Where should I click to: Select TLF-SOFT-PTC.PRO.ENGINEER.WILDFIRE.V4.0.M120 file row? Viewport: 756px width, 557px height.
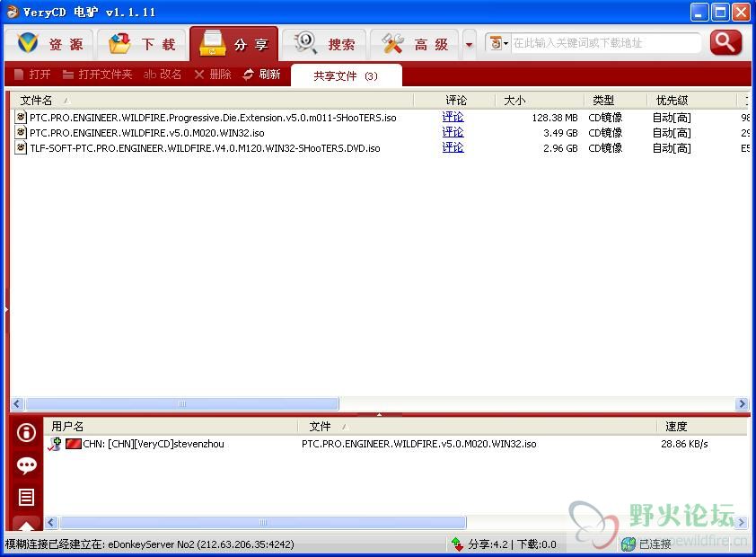point(381,148)
